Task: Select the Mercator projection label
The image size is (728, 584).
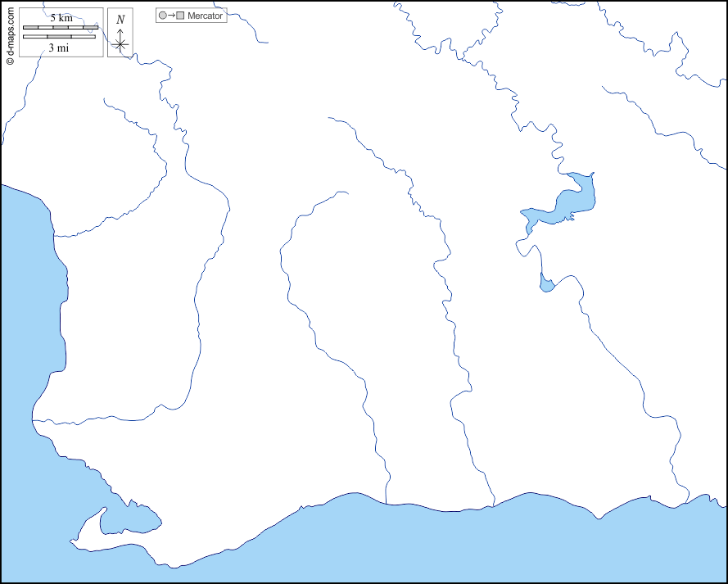Action: coord(205,16)
